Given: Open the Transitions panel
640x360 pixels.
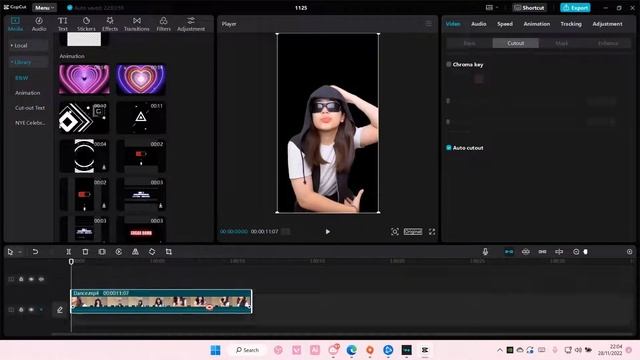Looking at the screenshot, I should [137, 24].
